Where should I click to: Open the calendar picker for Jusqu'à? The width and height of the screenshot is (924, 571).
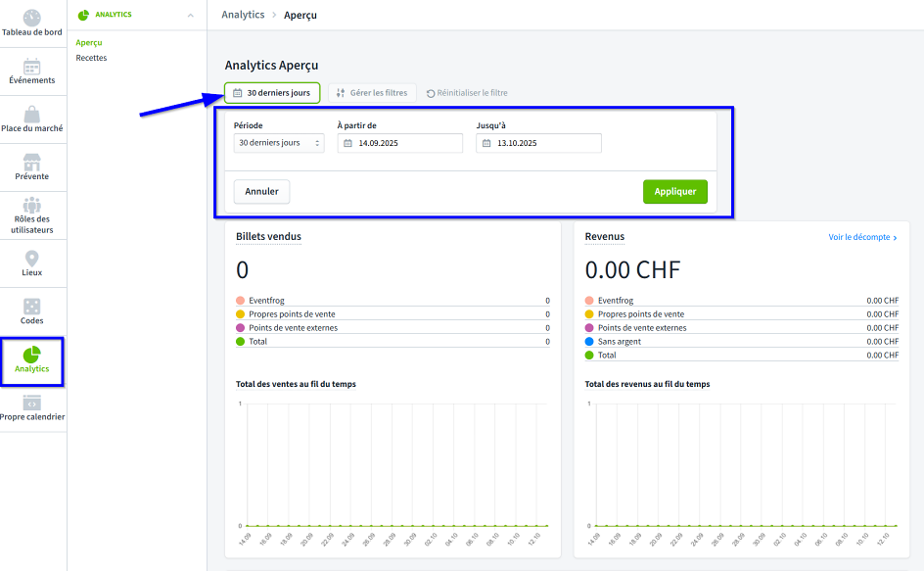coord(485,142)
